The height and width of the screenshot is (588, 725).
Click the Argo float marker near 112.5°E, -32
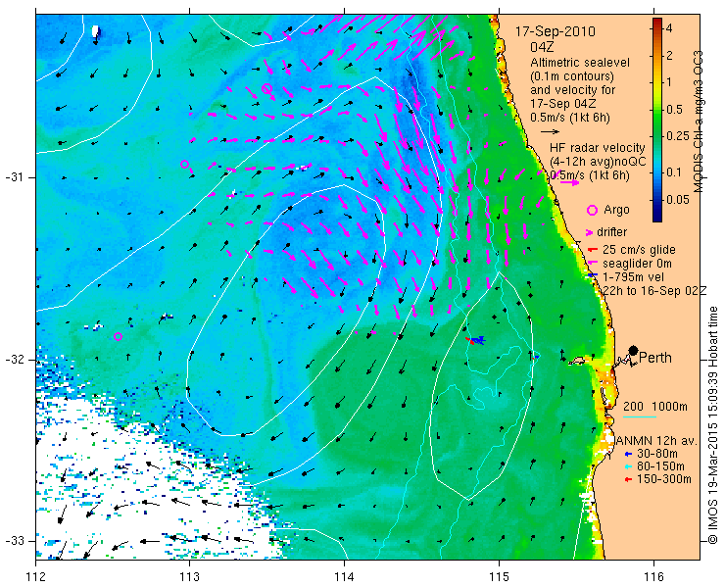(x=118, y=336)
